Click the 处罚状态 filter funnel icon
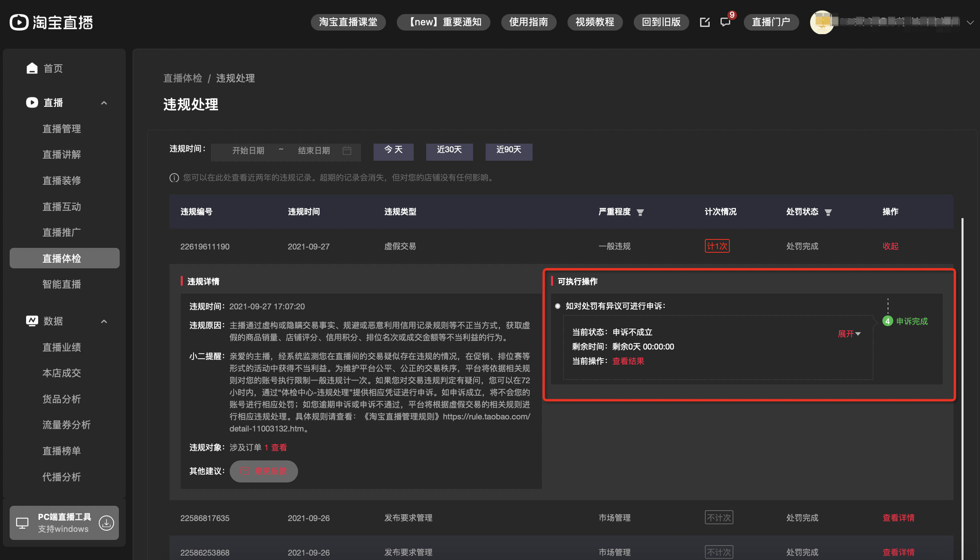Screen dimensions: 980x560 point(828,212)
